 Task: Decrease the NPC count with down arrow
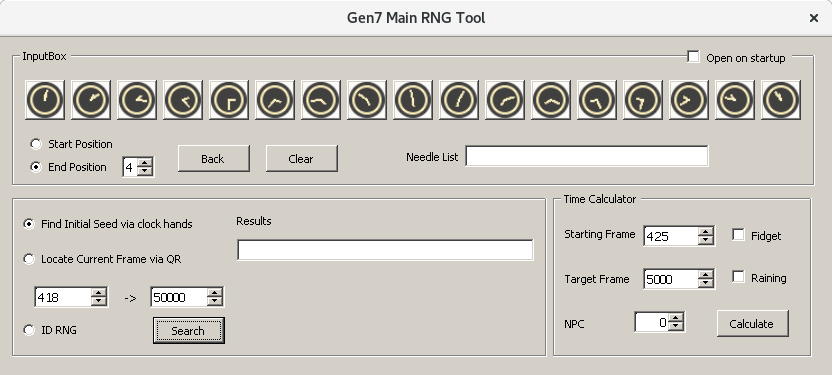coord(675,326)
